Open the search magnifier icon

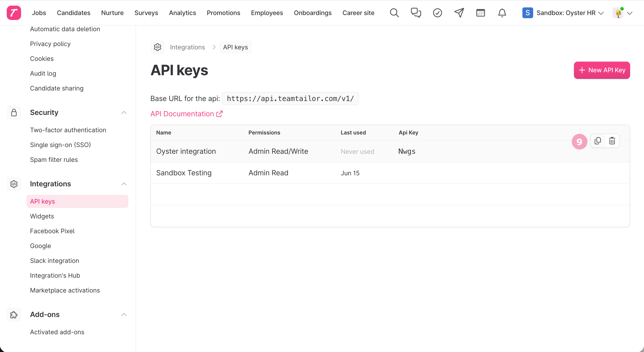tap(394, 13)
